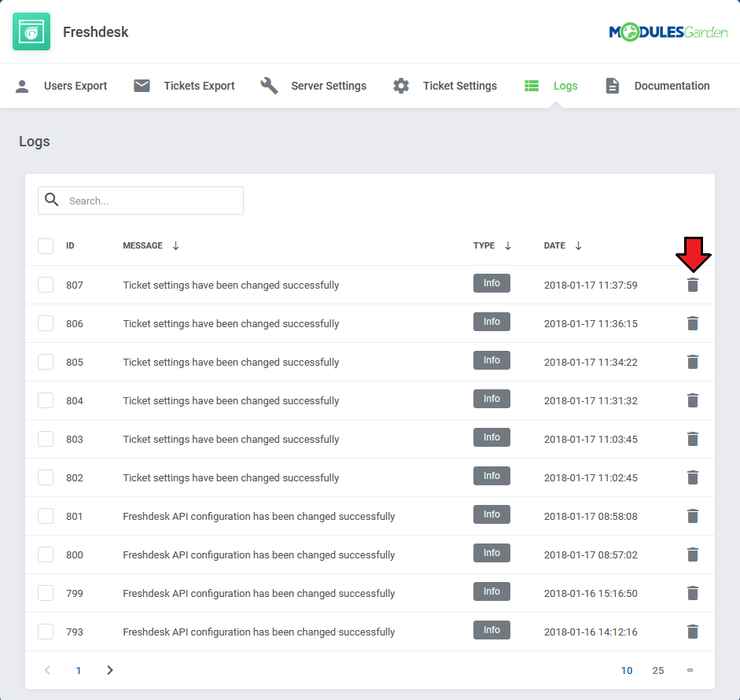Screen dimensions: 740x700
Task: Check the box for log 806
Action: pyautogui.click(x=46, y=323)
